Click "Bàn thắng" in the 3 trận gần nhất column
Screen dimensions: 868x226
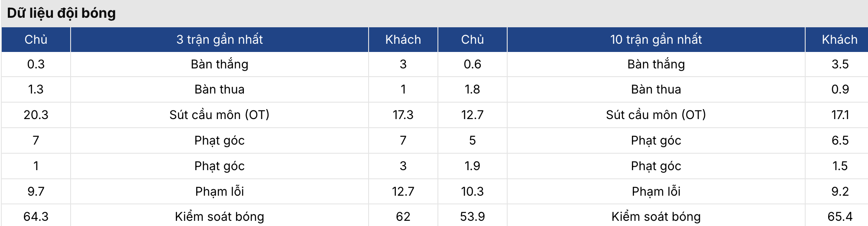coord(220,65)
